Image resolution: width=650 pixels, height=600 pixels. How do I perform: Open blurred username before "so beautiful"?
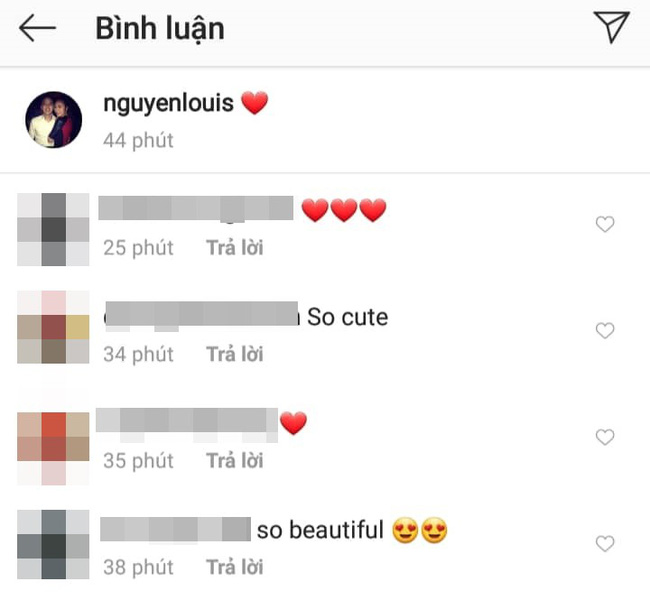[175, 529]
